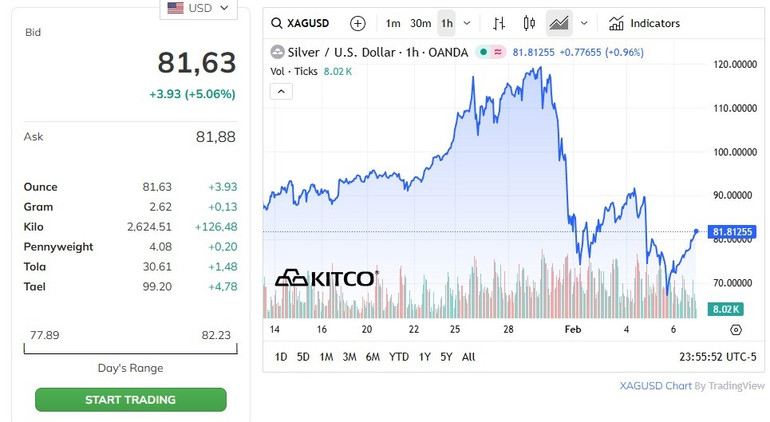Select the 1D date range tab
The height and width of the screenshot is (422, 770).
(281, 357)
